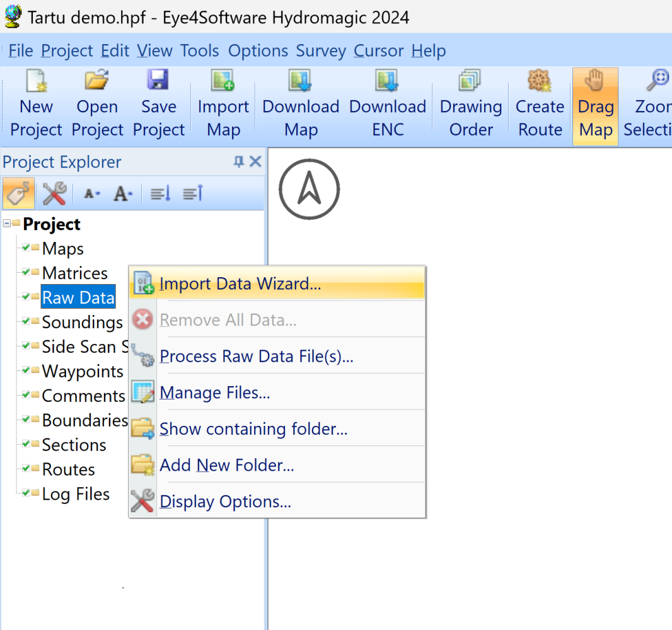Toggle visibility checkbox for Routes
This screenshot has height=630, width=672.
(x=26, y=468)
